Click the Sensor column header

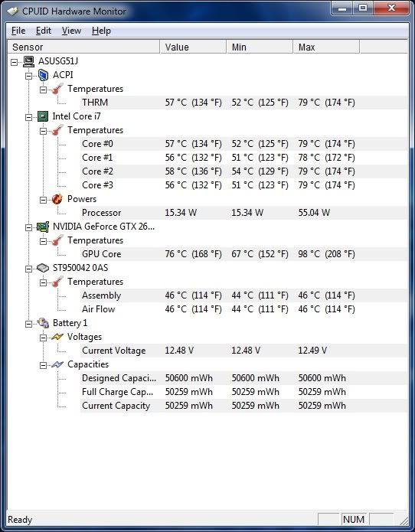[x=83, y=47]
